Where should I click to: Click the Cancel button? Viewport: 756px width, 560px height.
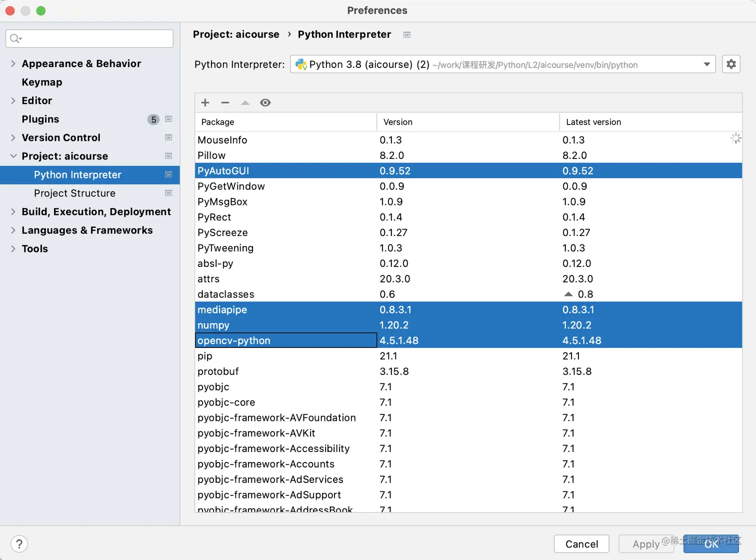(581, 544)
